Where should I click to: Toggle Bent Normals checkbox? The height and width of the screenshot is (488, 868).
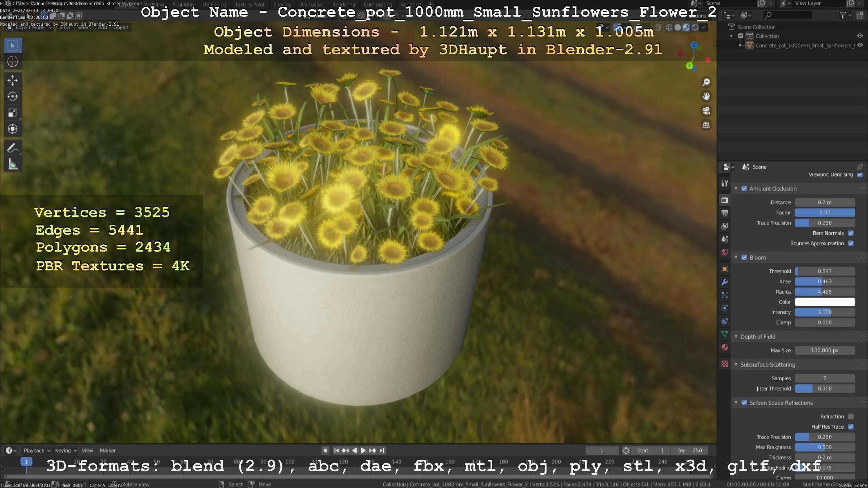coord(851,233)
